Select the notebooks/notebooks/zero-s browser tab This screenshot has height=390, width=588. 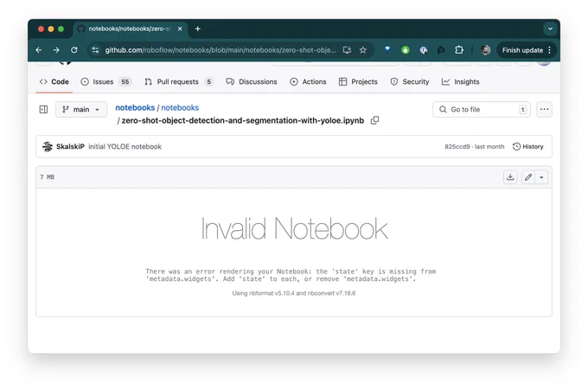click(x=130, y=29)
